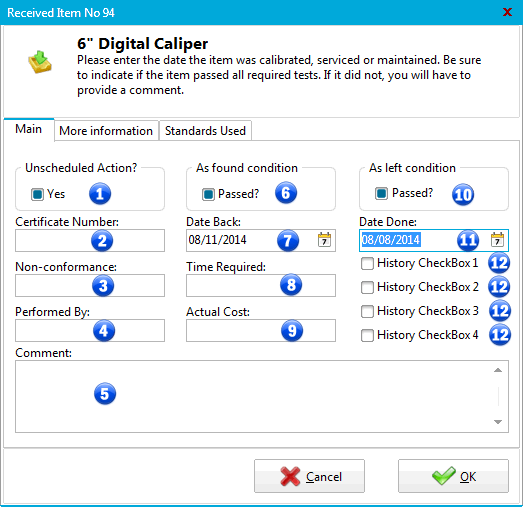Click the blue number 8 marker
523x507 pixels.
[x=291, y=285]
